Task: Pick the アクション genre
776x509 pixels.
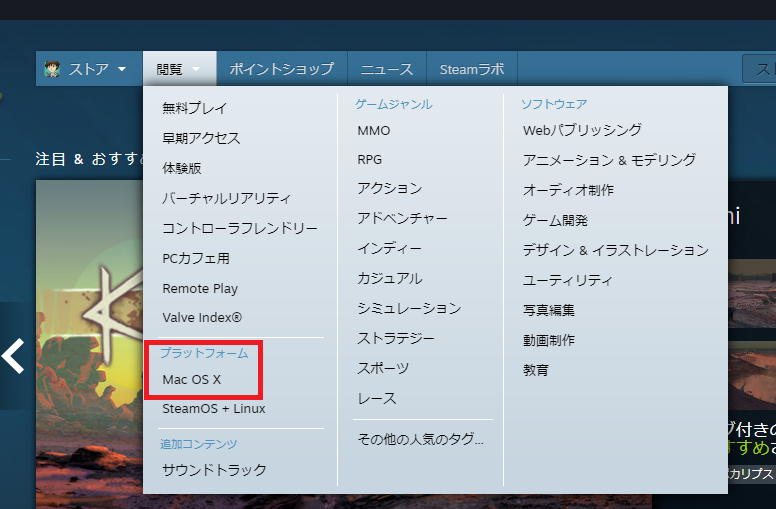Action: [x=389, y=188]
